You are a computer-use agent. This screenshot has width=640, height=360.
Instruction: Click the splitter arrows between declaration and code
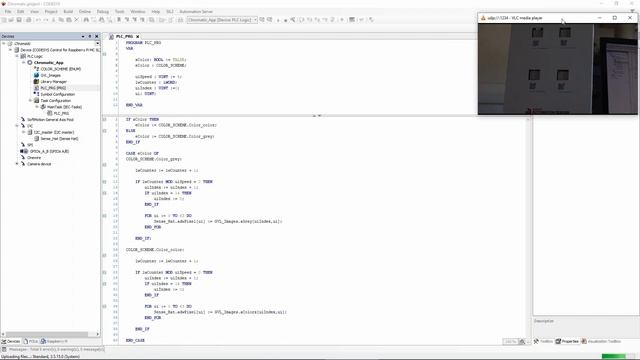click(x=317, y=116)
